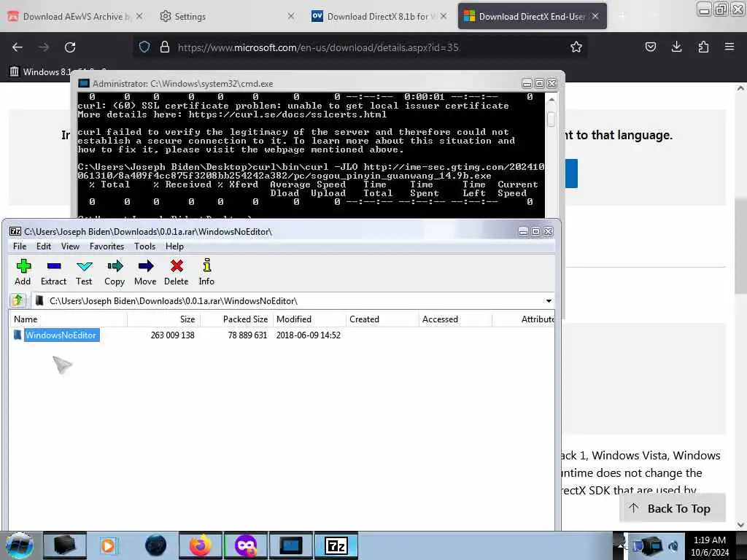Click the purple masked taskbar icon
The image size is (747, 560).
pos(246,545)
